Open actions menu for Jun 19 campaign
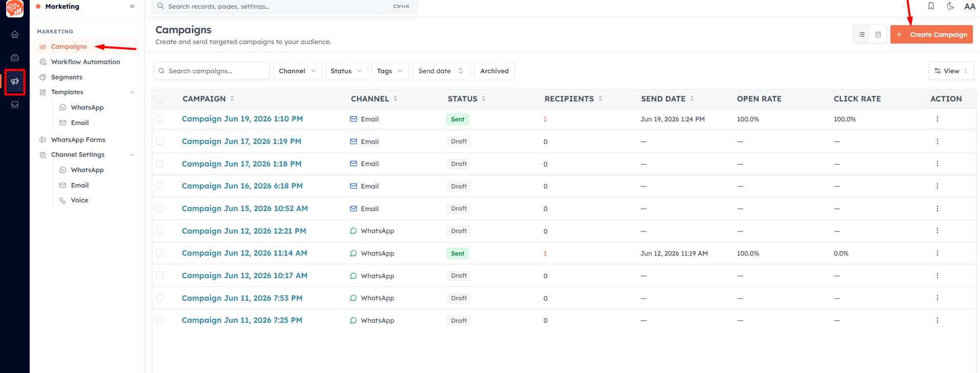This screenshot has height=373, width=980. point(937,119)
